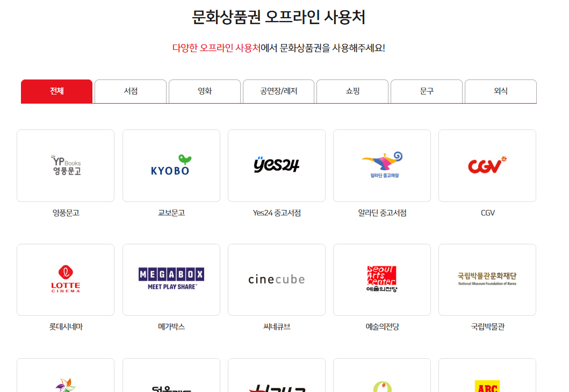
Task: Click the 교보문고 label
Action: click(171, 213)
